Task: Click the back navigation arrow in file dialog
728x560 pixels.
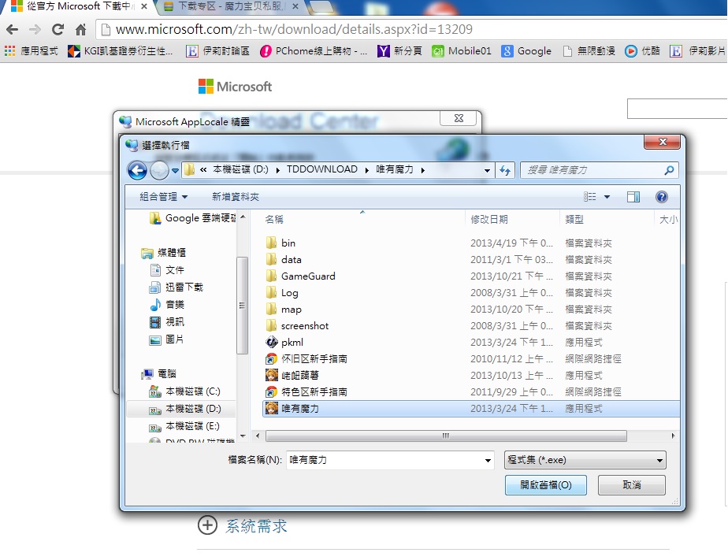Action: point(137,169)
